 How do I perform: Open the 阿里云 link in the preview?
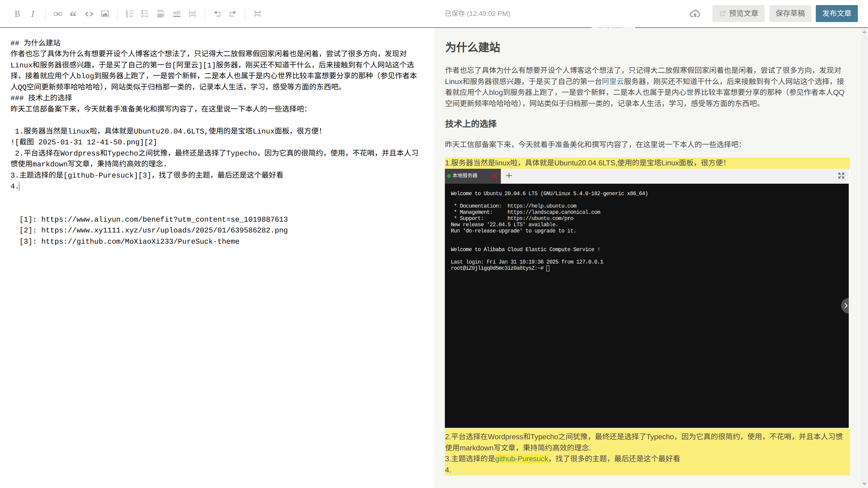[613, 81]
